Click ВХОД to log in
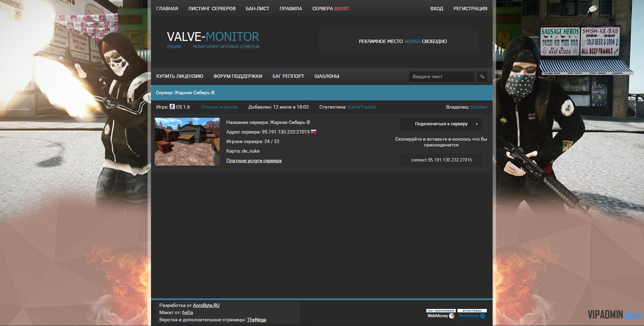This screenshot has width=644, height=326. (x=437, y=9)
